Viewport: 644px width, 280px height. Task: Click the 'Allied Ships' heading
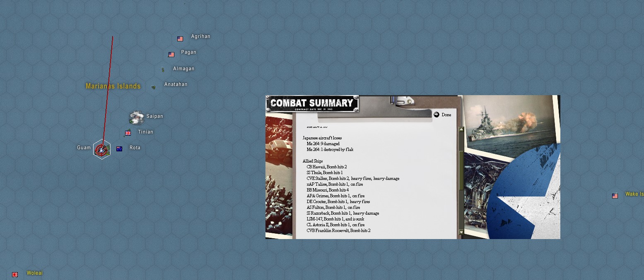313,161
